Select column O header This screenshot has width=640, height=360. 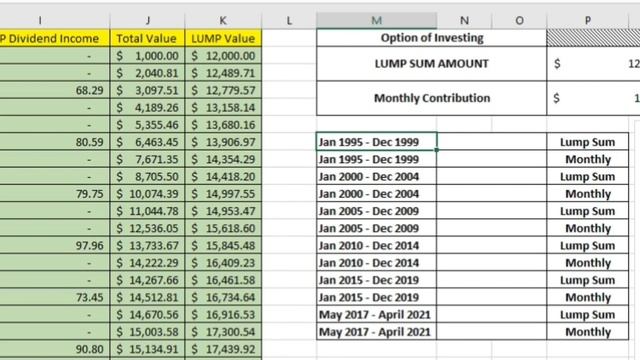pos(519,20)
